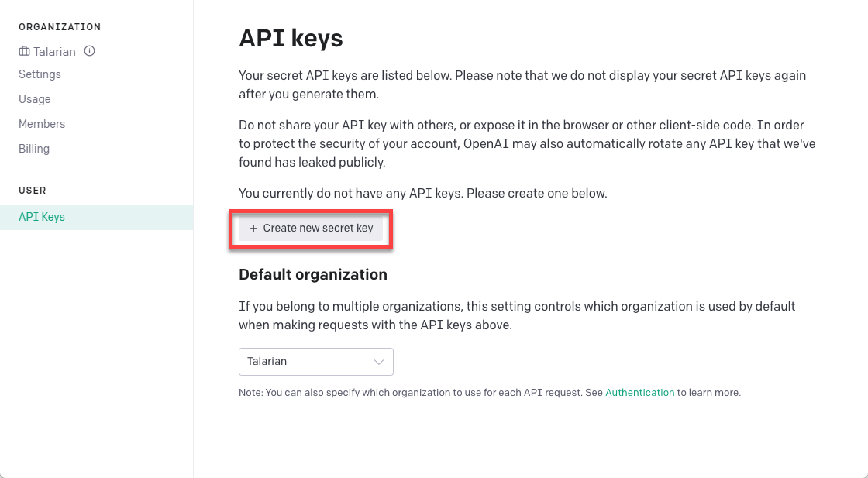Click the briefcase icon beside Talarian

pos(24,52)
